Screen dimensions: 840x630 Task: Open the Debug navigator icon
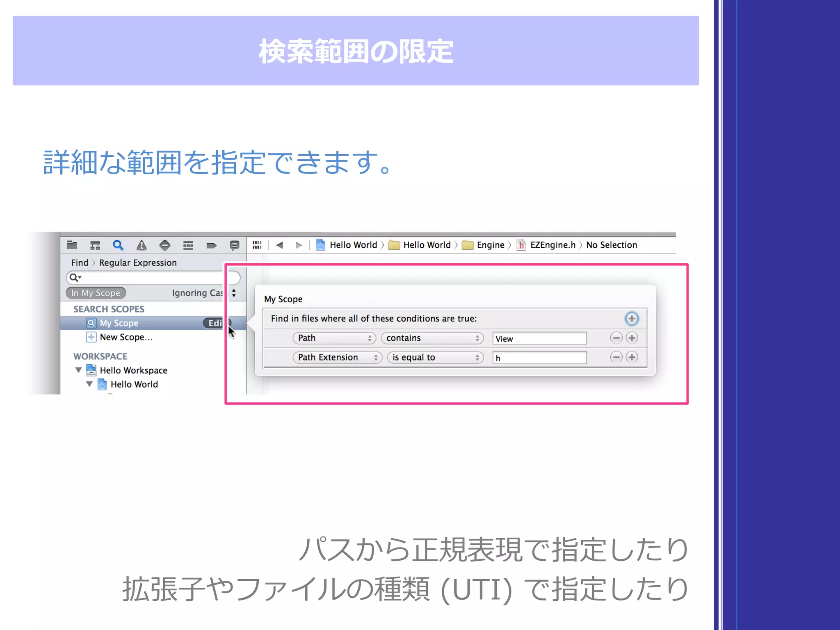pos(188,245)
